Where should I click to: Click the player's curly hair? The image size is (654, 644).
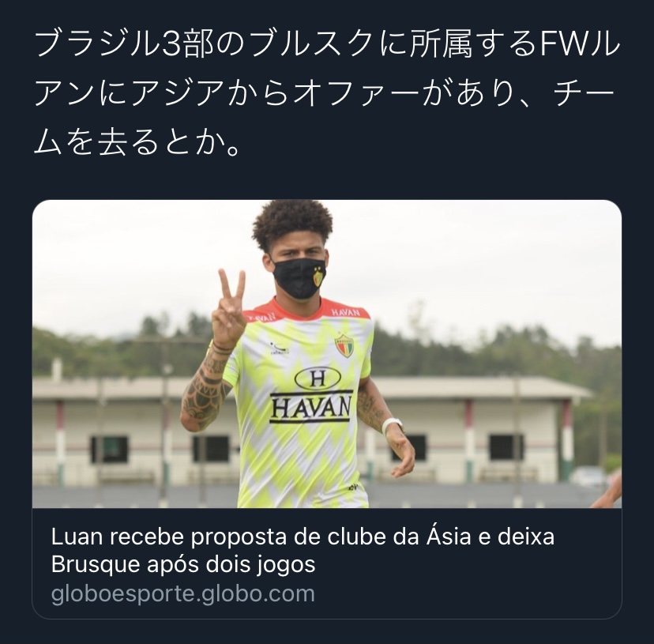[292, 224]
